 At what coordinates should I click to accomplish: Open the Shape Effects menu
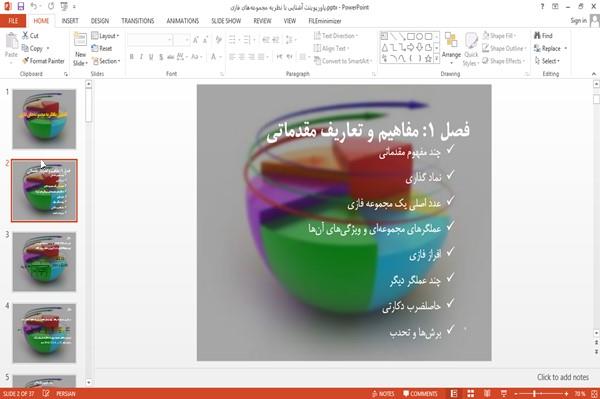pyautogui.click(x=504, y=61)
